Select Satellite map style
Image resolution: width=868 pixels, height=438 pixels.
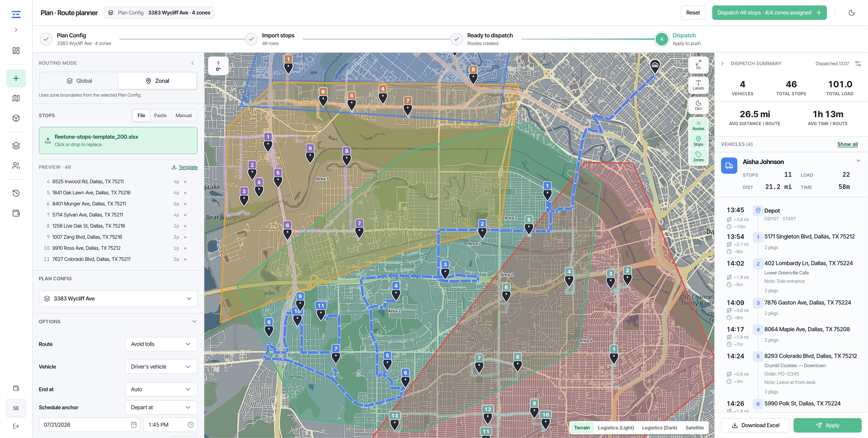click(694, 428)
